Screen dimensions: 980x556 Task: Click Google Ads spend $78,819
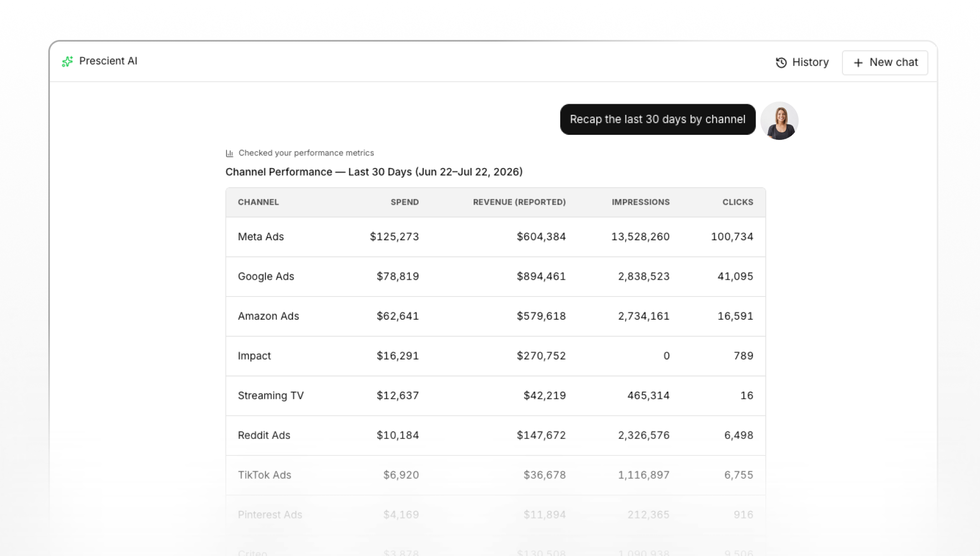point(398,276)
